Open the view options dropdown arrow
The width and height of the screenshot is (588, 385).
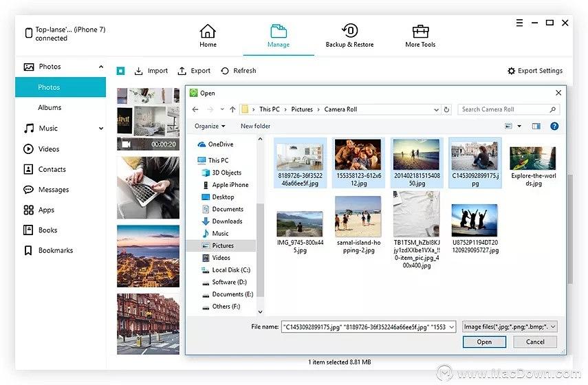[x=519, y=126]
